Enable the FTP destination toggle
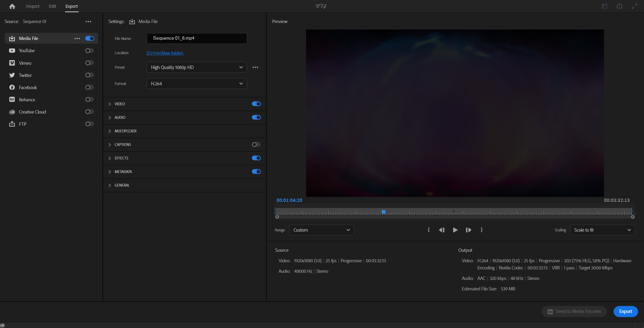The image size is (644, 328). click(90, 124)
